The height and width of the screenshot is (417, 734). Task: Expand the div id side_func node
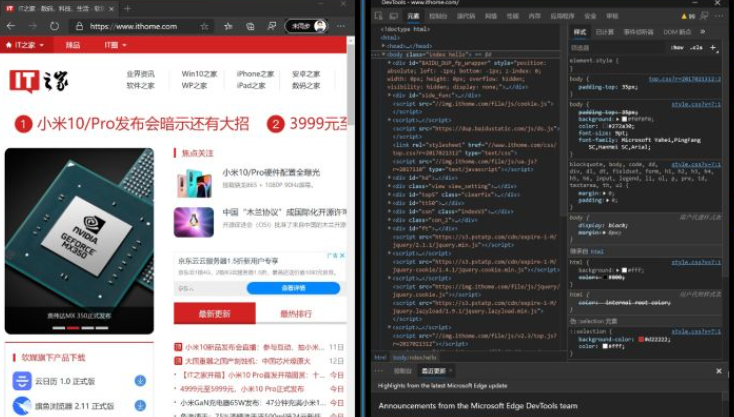coord(389,95)
